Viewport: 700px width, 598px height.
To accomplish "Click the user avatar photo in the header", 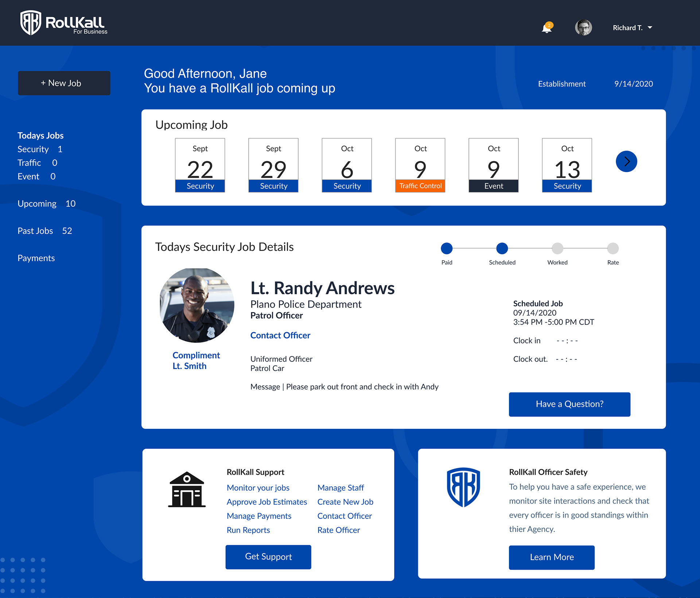I will [583, 28].
